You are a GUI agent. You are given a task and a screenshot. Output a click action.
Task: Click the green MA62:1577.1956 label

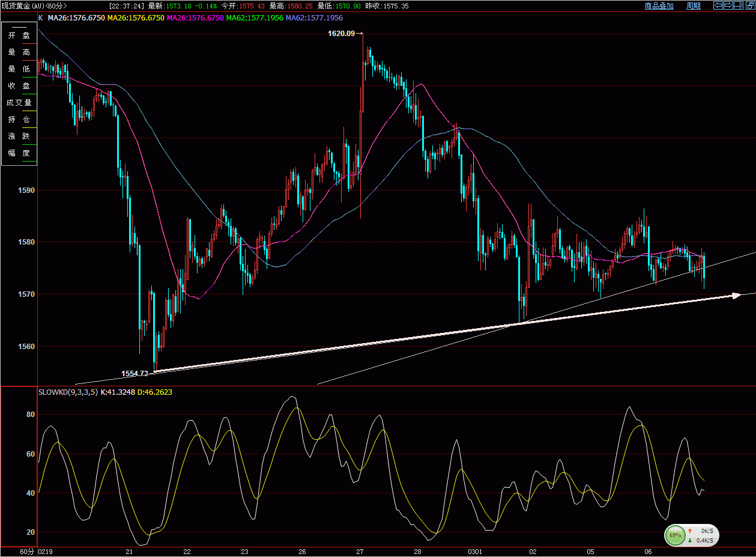pos(255,18)
